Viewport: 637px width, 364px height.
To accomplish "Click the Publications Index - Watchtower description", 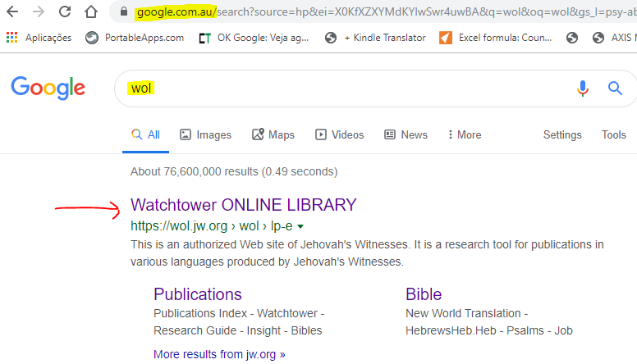I will click(x=239, y=322).
